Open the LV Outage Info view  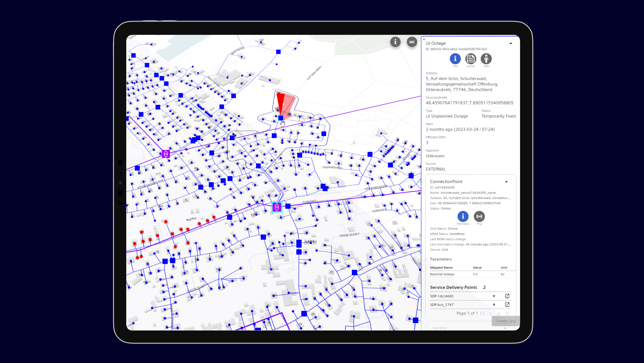(455, 59)
